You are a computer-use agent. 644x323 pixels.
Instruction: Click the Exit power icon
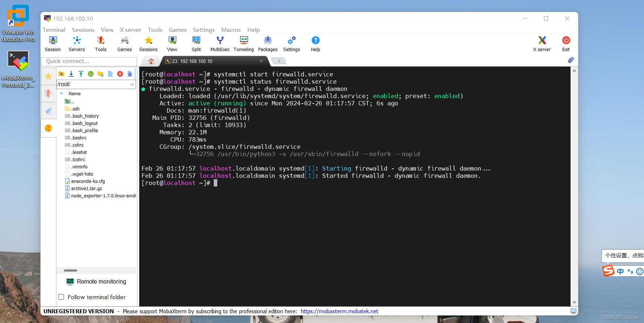(566, 44)
